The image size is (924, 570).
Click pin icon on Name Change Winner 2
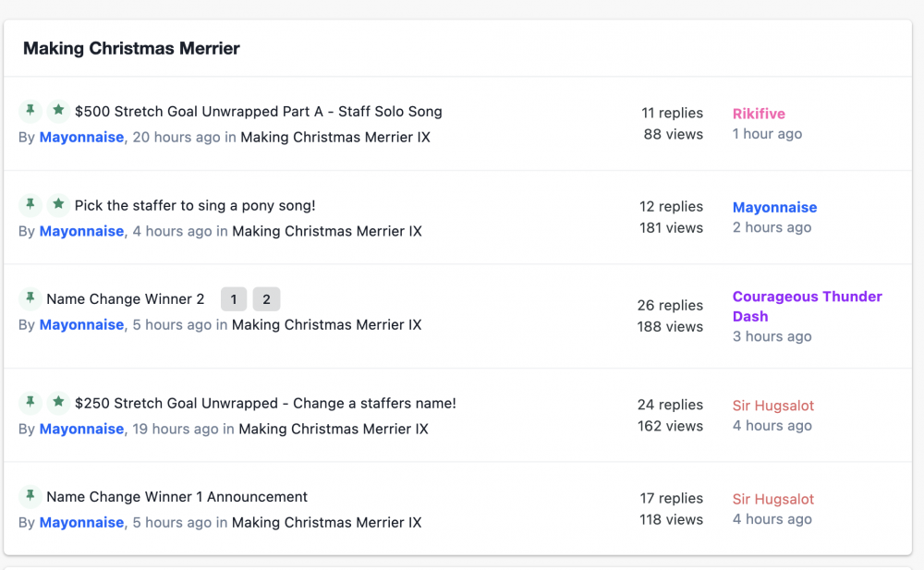tap(30, 298)
